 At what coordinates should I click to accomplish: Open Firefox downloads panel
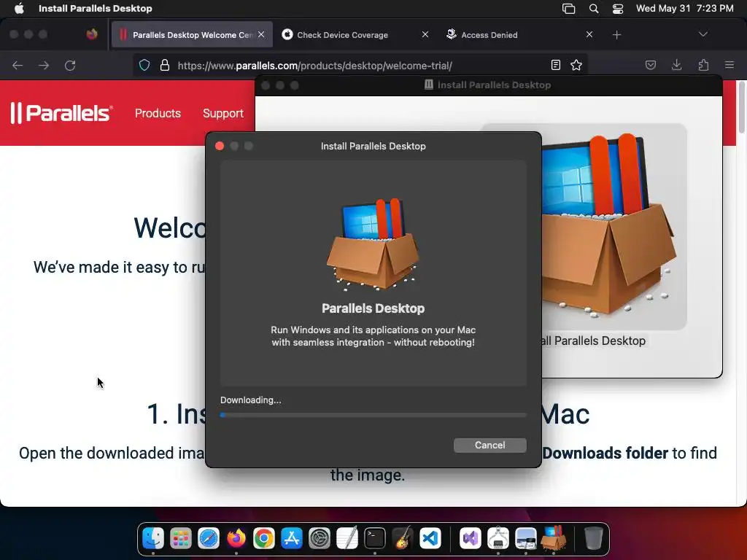(x=676, y=65)
